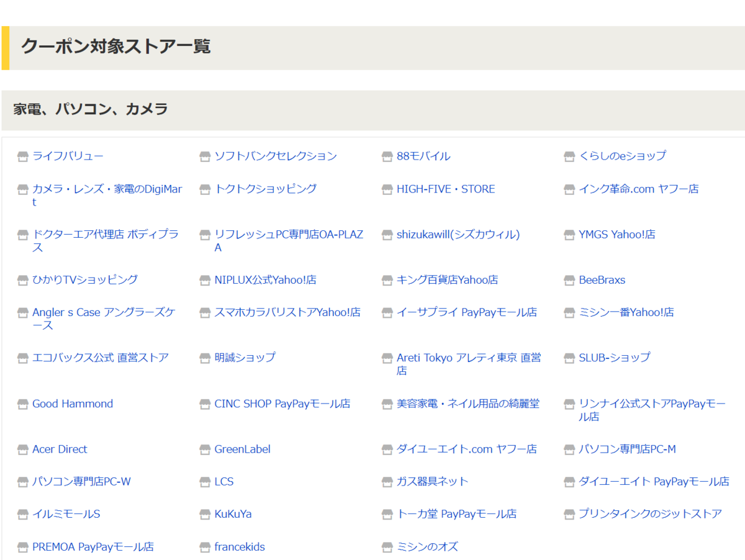Image resolution: width=745 pixels, height=560 pixels.
Task: Click the store icon beside LCS
Action: tap(205, 482)
